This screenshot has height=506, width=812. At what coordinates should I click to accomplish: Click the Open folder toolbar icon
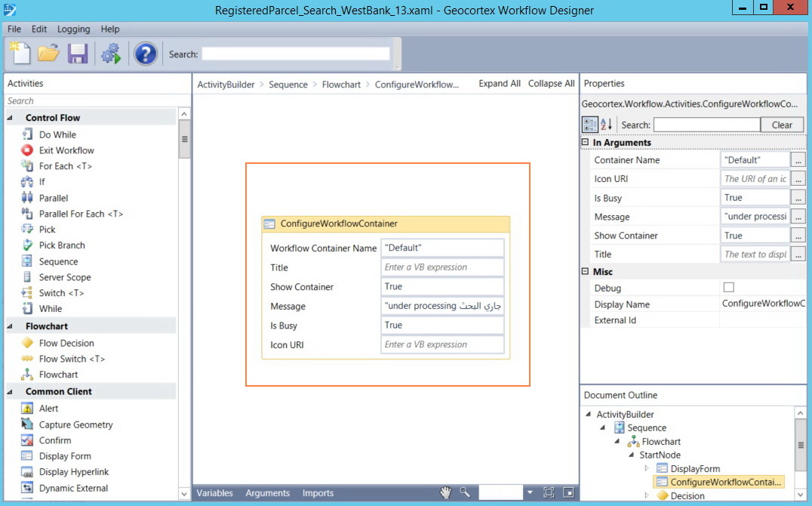coord(48,54)
